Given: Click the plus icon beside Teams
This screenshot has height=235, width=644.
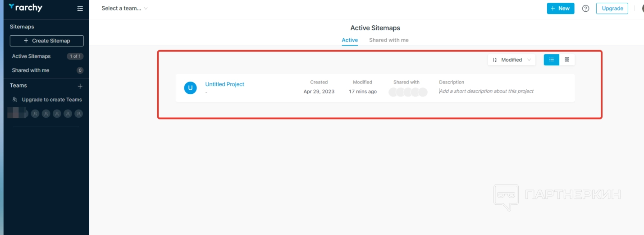Looking at the screenshot, I should (x=80, y=86).
